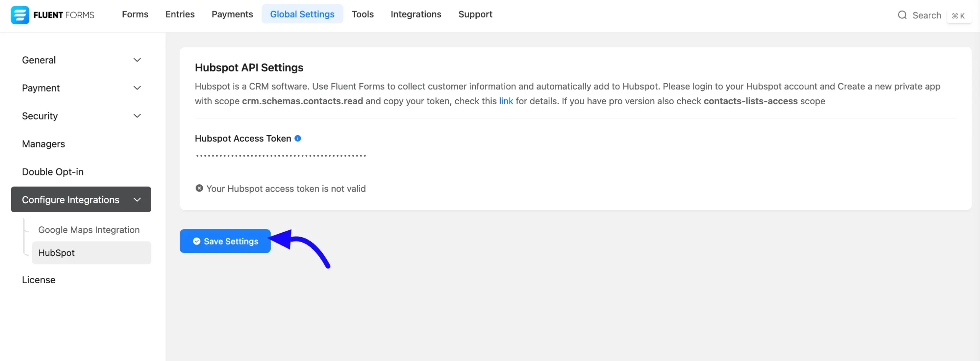The image size is (980, 361).
Task: Go to the License page
Action: point(38,280)
